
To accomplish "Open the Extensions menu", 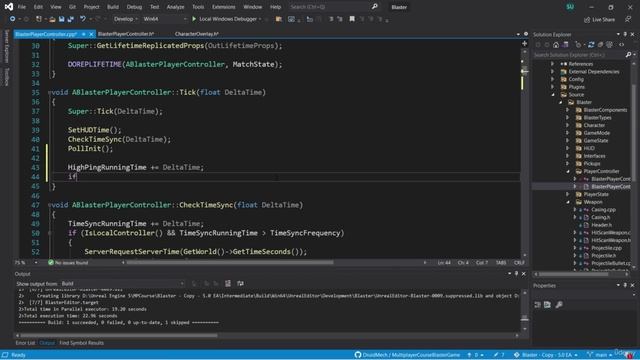I will click(x=223, y=7).
